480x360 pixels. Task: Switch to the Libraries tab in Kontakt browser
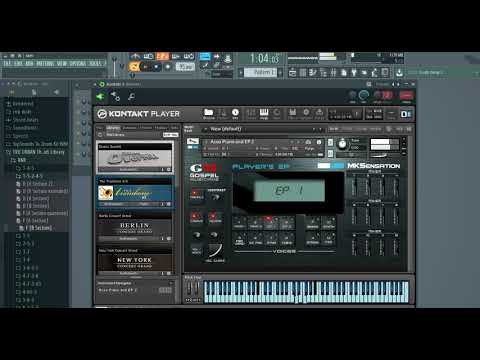[x=113, y=128]
